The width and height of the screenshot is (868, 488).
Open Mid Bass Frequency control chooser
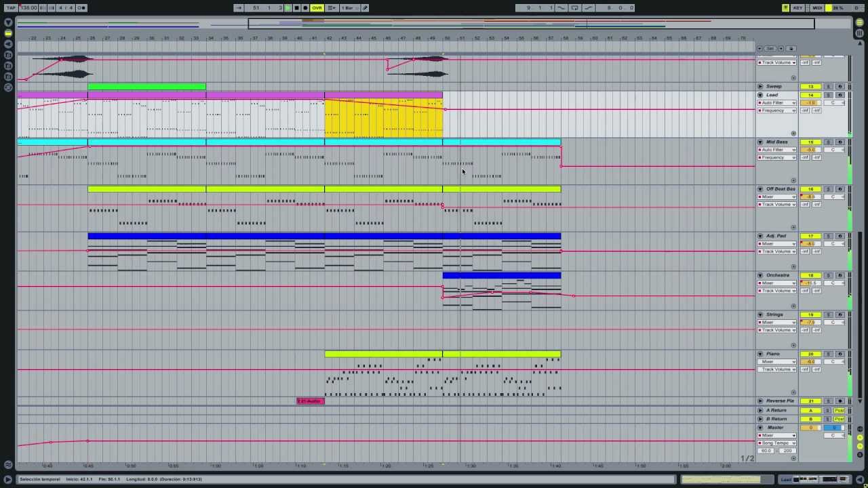[x=777, y=157]
